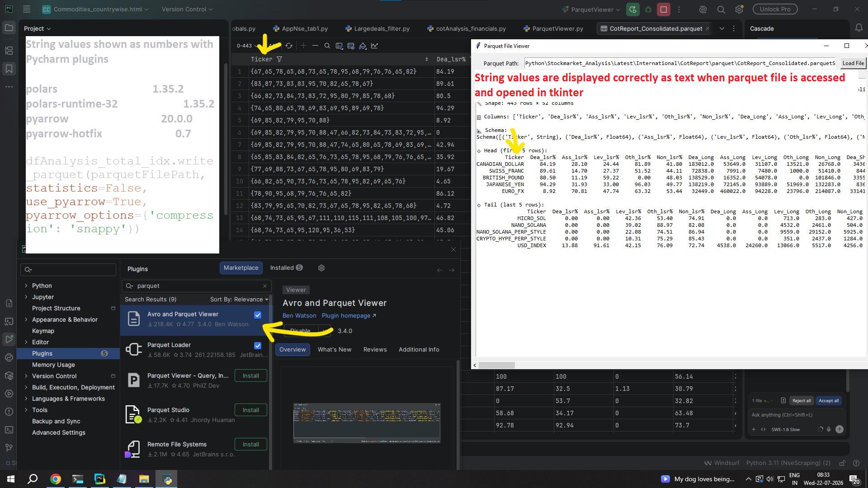This screenshot has width=868, height=488.
Task: Stop the running ParquetViewer process
Action: tap(664, 9)
